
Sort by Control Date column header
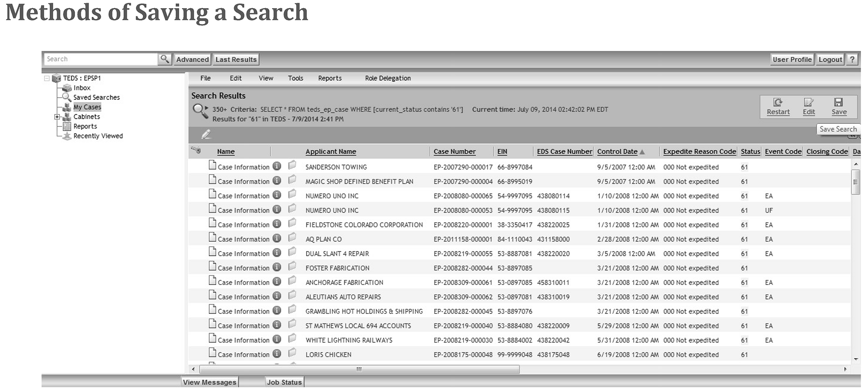click(617, 152)
